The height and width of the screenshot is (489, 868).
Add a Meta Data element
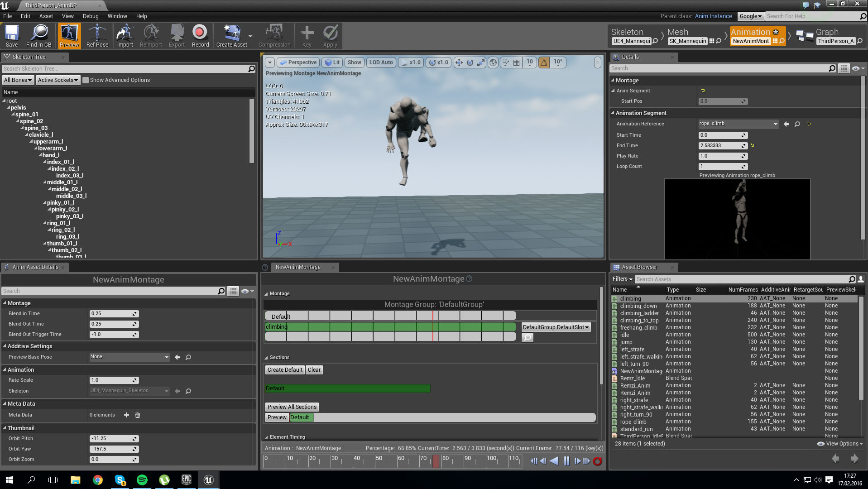coord(126,415)
